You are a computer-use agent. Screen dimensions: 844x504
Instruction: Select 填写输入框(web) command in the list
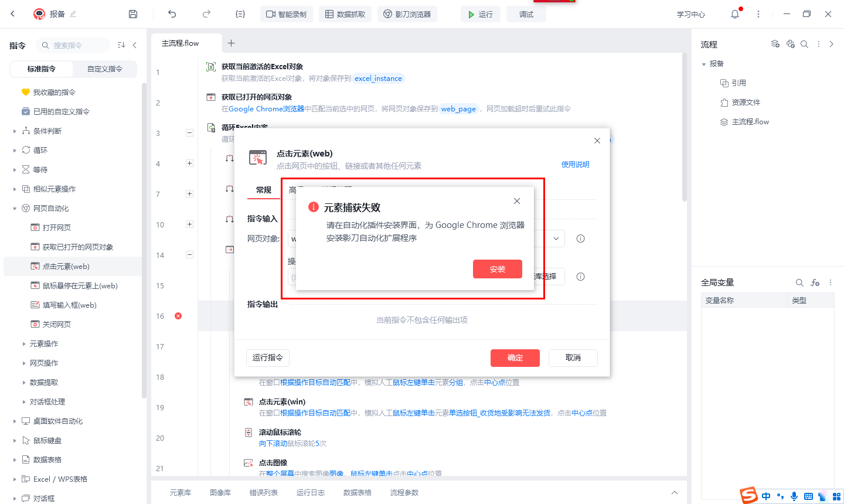pos(70,305)
